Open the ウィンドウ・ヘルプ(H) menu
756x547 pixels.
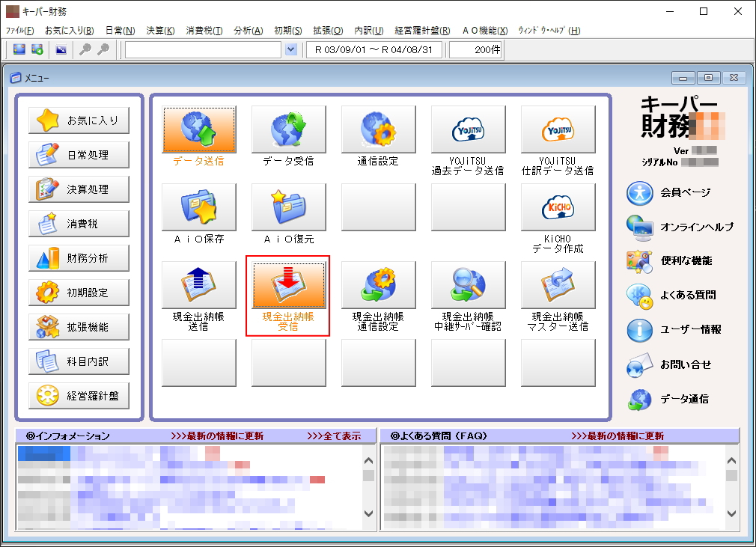pyautogui.click(x=549, y=31)
